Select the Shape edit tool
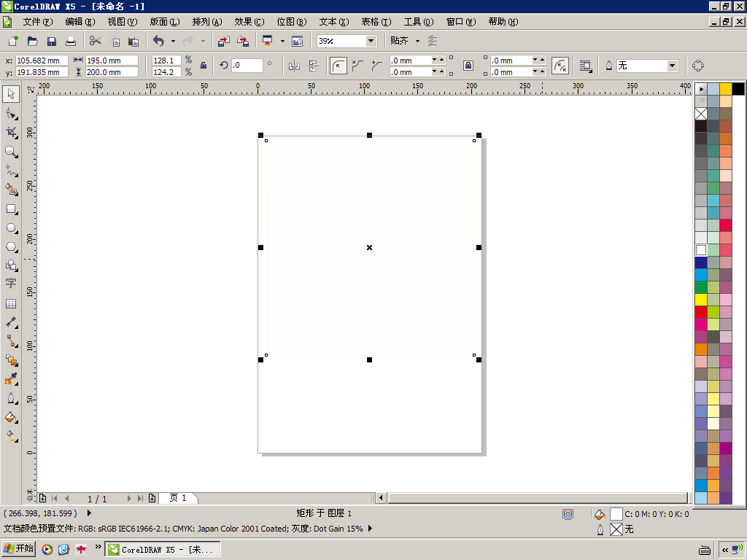Viewport: 747px width, 560px height. pos(11,114)
